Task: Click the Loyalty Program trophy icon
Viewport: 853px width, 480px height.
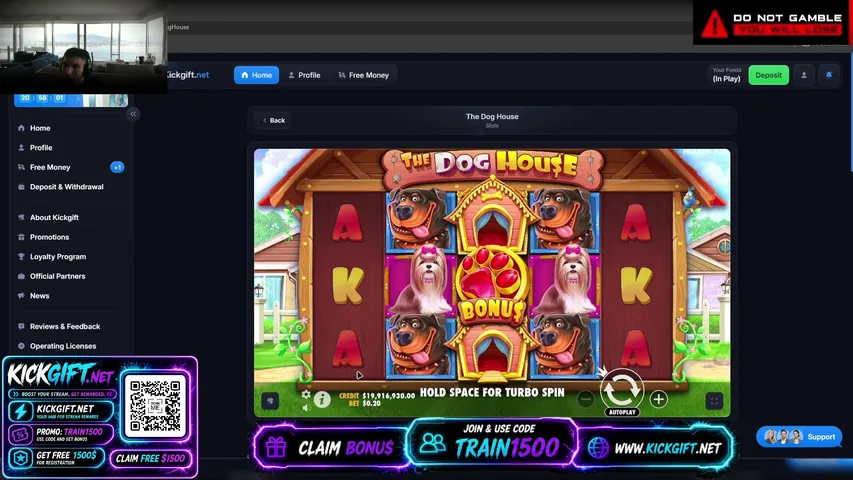Action: point(21,256)
